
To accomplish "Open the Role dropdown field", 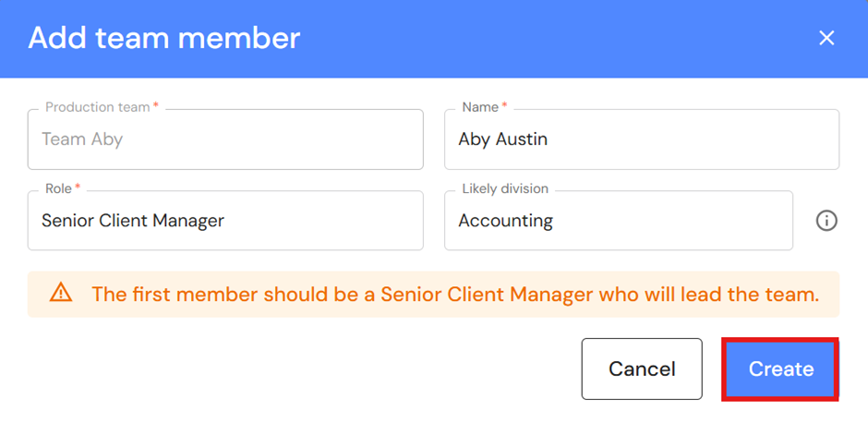I will coord(225,221).
